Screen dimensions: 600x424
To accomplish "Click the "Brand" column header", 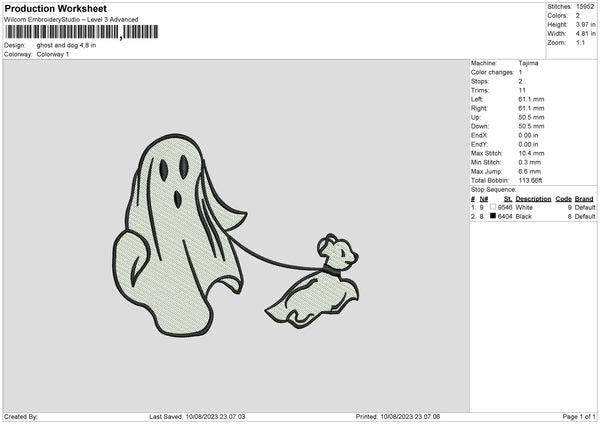I will click(584, 199).
